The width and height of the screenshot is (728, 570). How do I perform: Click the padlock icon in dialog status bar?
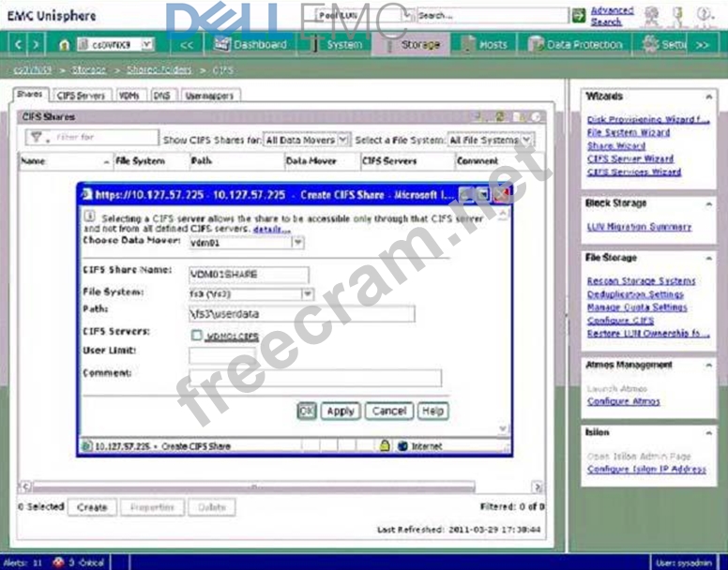pos(385,446)
